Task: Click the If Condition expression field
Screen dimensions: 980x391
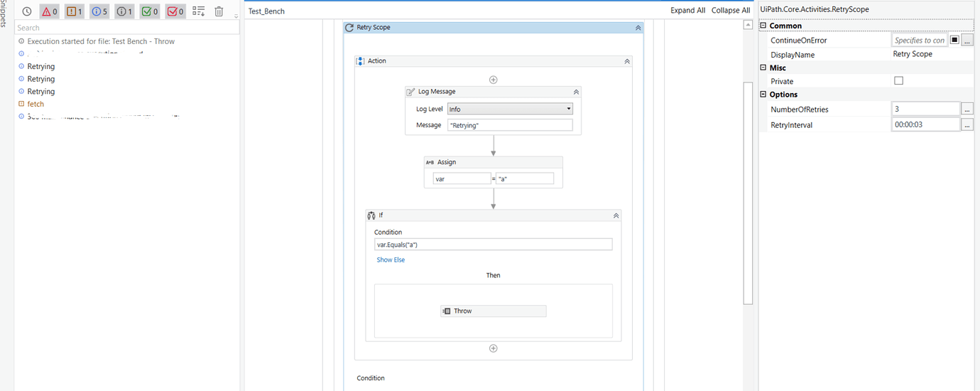Action: coord(494,245)
